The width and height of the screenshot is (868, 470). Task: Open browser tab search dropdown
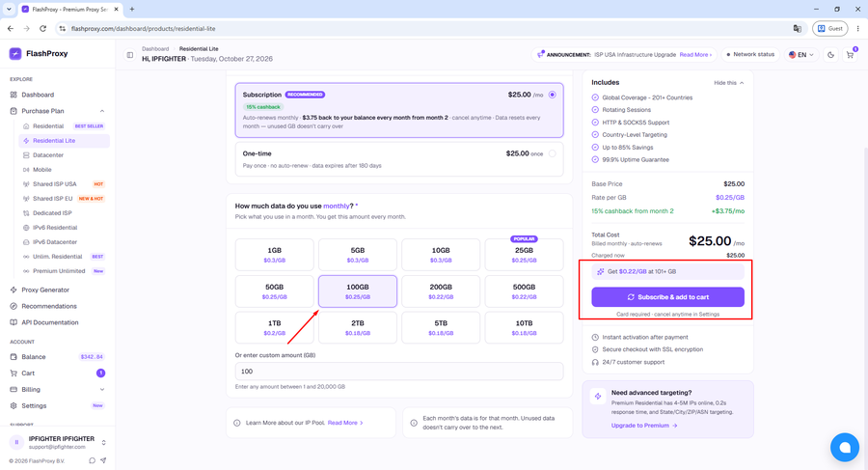click(x=9, y=10)
